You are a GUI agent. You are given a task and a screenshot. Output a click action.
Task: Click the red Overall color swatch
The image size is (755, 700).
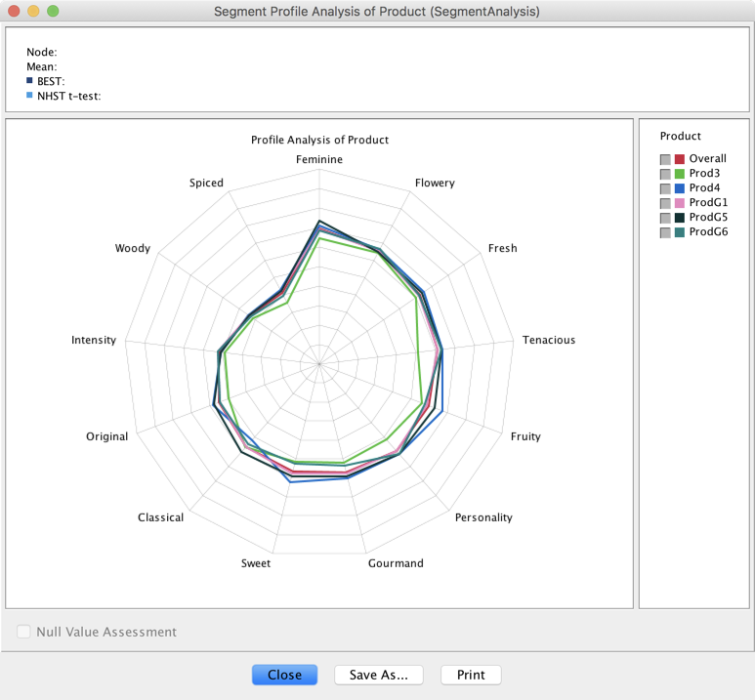tap(679, 159)
